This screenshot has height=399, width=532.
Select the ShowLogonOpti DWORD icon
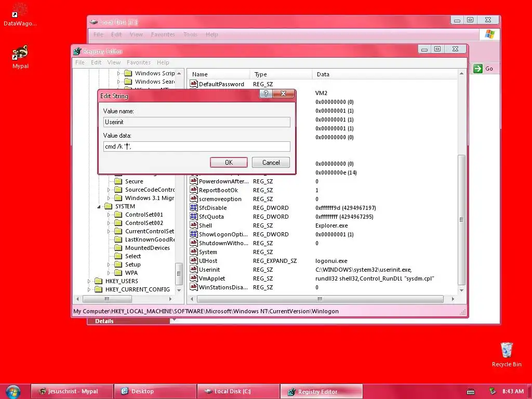coord(194,234)
